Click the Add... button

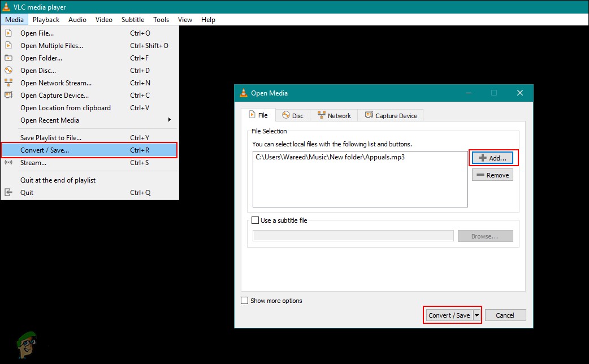pyautogui.click(x=493, y=158)
